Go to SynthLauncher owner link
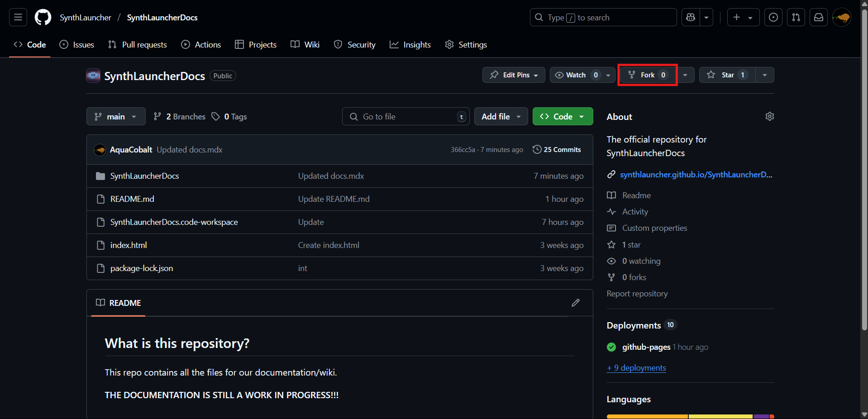The height and width of the screenshot is (419, 868). coord(86,17)
